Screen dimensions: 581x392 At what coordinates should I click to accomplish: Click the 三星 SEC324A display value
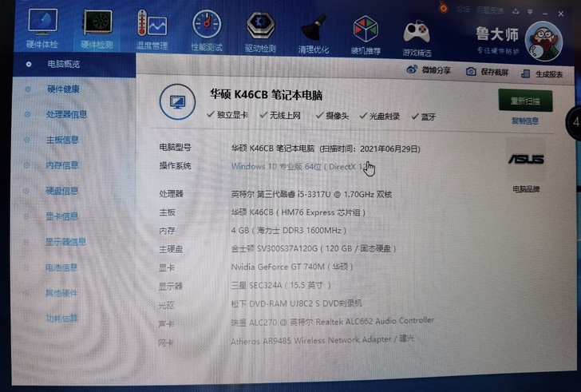click(x=281, y=285)
